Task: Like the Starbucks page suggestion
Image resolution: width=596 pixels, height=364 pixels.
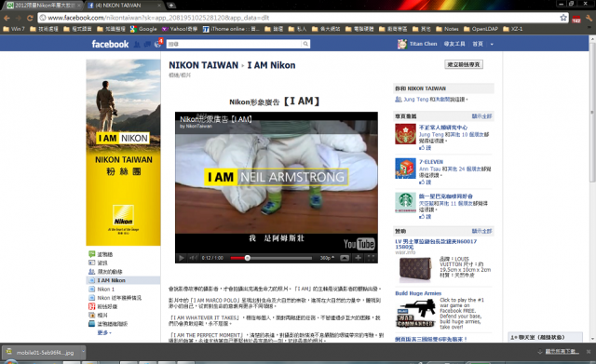Action: (x=425, y=217)
